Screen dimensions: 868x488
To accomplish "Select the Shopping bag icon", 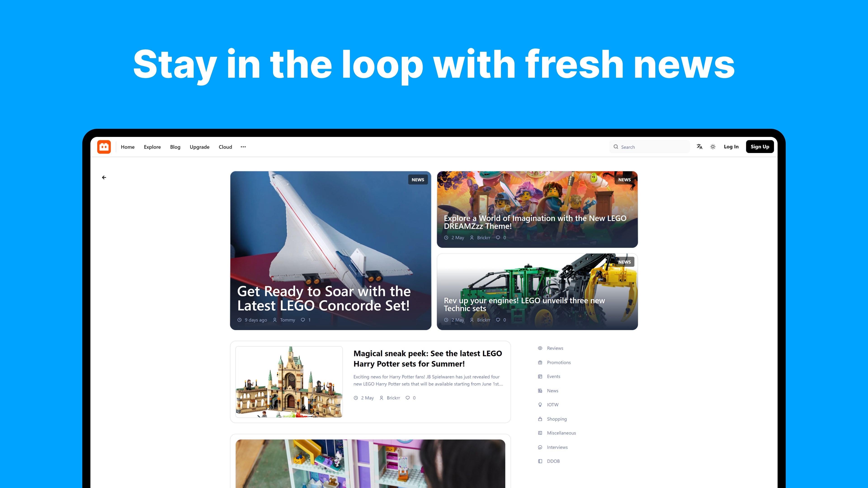I will coord(540,419).
